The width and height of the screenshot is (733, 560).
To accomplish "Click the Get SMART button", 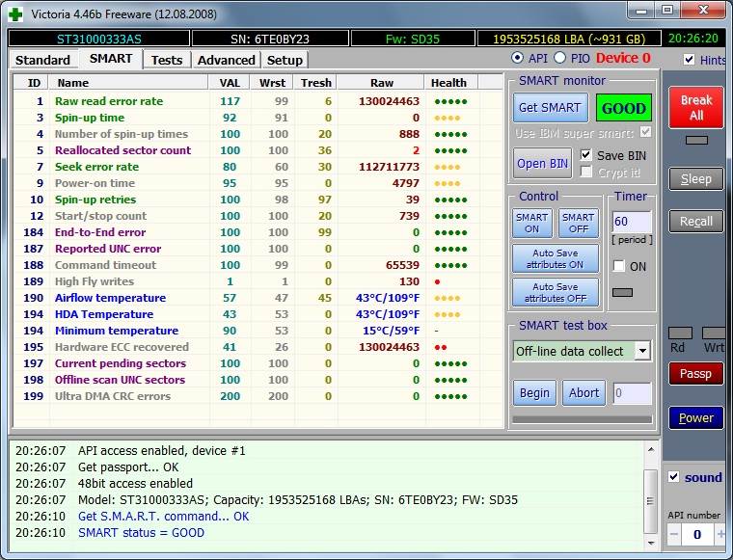I will tap(549, 108).
